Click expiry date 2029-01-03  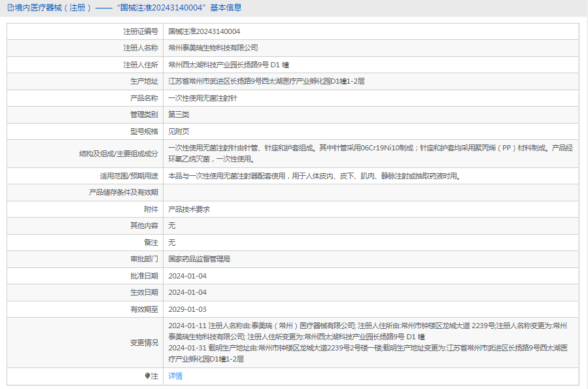click(x=187, y=309)
